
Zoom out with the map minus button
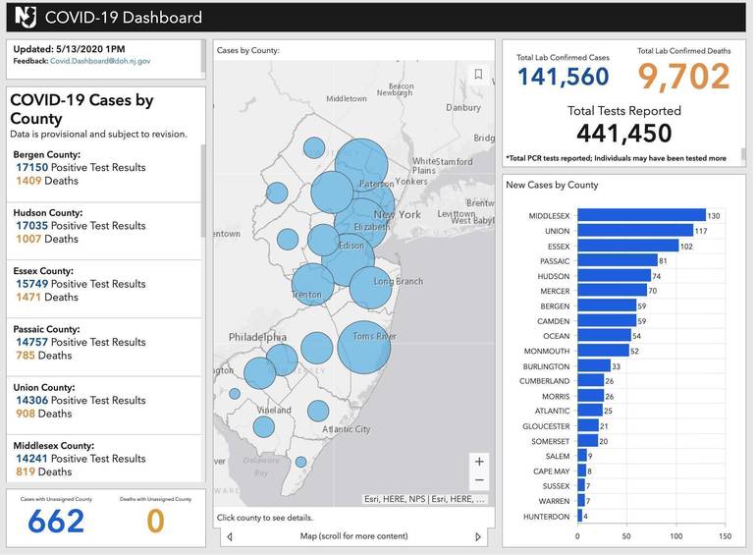pos(478,480)
